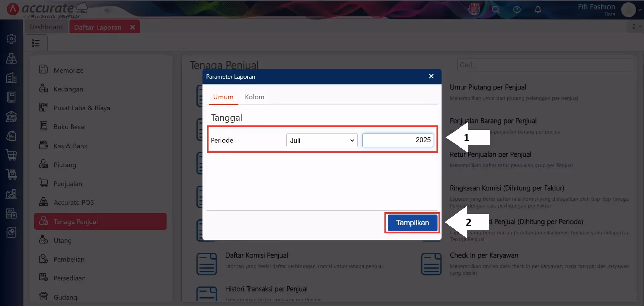The width and height of the screenshot is (644, 306).
Task: Open Umur Piutang per Penjual report
Action: (x=488, y=87)
